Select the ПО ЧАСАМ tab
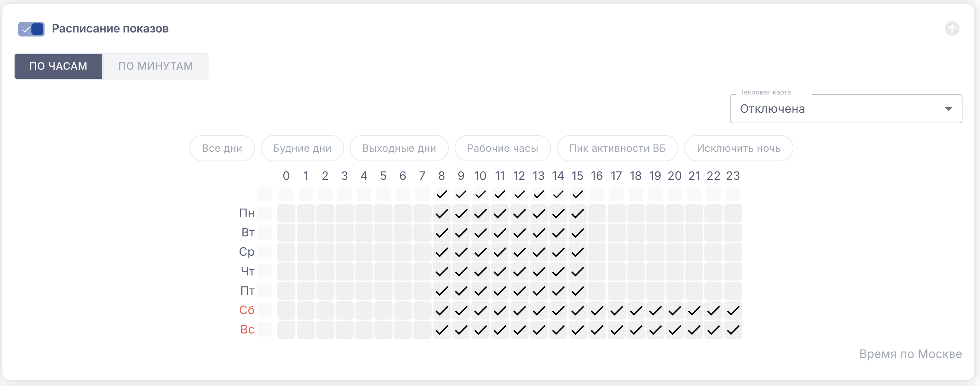Screen dimensions: 980x386 coord(58,66)
